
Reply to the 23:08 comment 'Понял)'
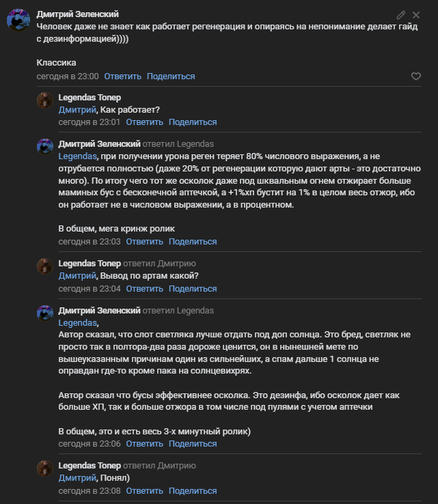145,491
